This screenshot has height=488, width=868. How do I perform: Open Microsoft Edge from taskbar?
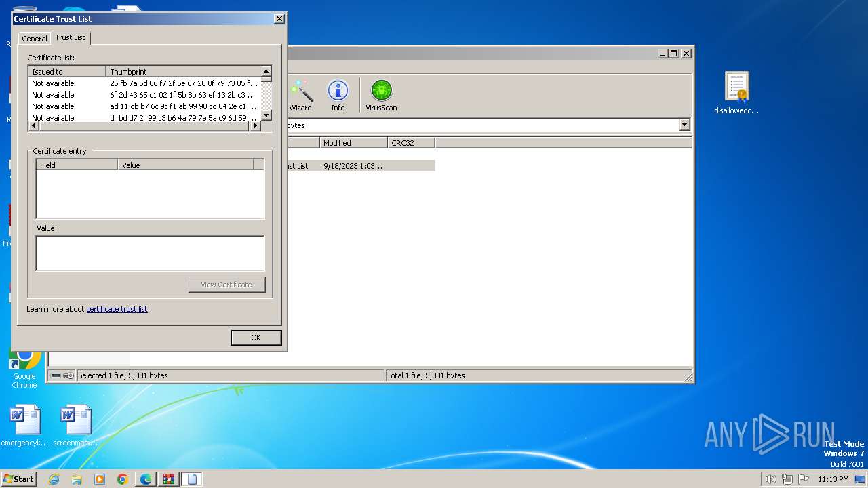pos(146,479)
